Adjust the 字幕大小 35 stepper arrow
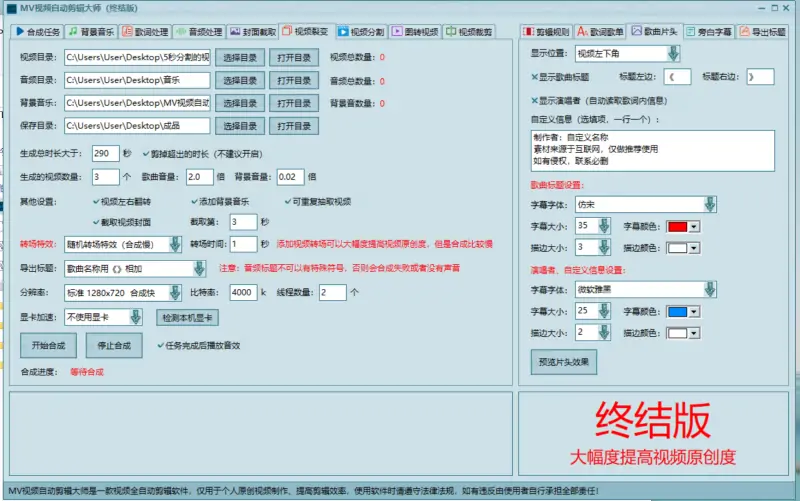Image resolution: width=800 pixels, height=501 pixels. coord(604,226)
